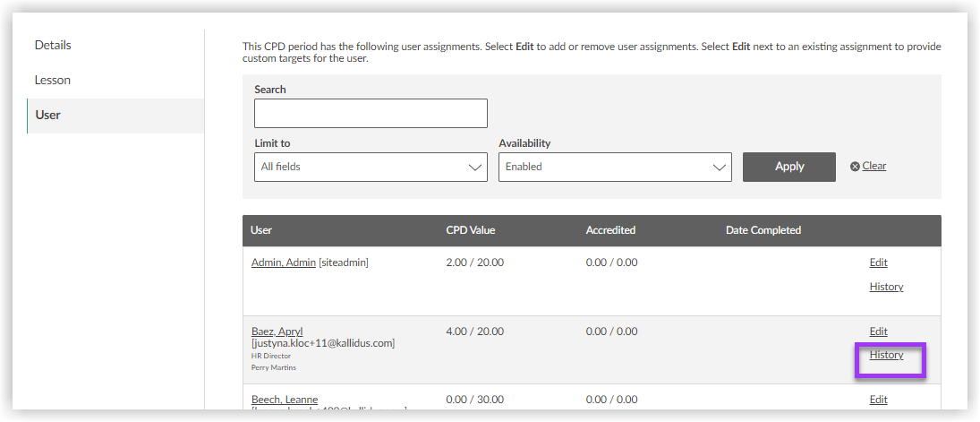Expand the Limit to dropdown
Image resolution: width=980 pixels, height=422 pixels.
pyautogui.click(x=371, y=168)
